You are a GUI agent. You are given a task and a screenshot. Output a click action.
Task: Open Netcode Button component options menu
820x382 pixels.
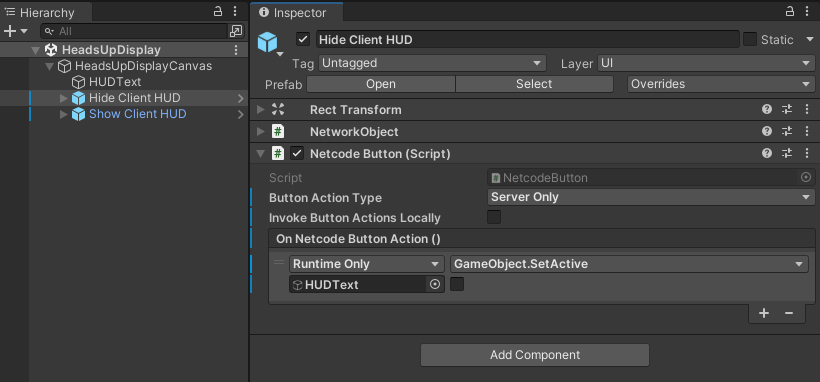(806, 153)
